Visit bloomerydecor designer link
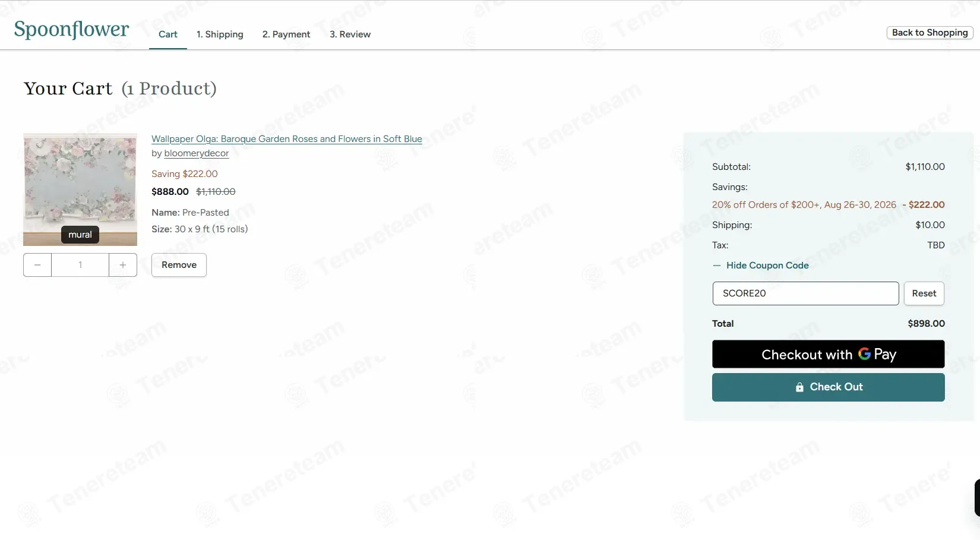This screenshot has width=980, height=540. tap(196, 153)
